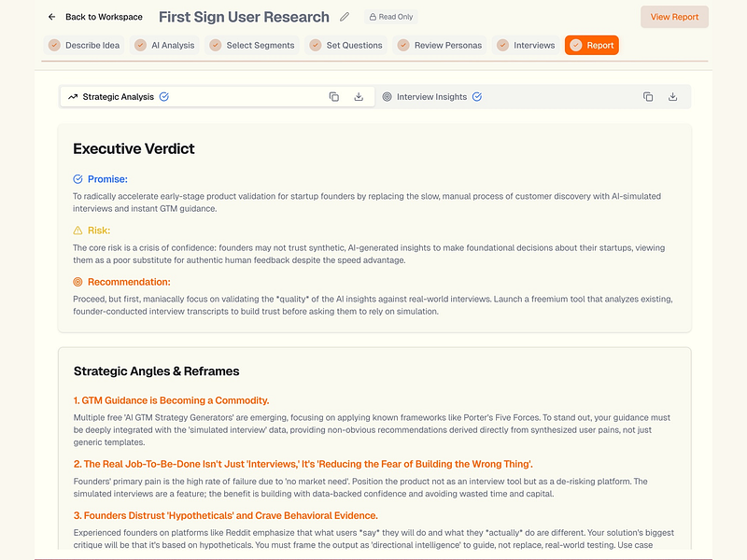This screenshot has height=560, width=747.
Task: Click check circle on Select Segments
Action: tap(216, 45)
